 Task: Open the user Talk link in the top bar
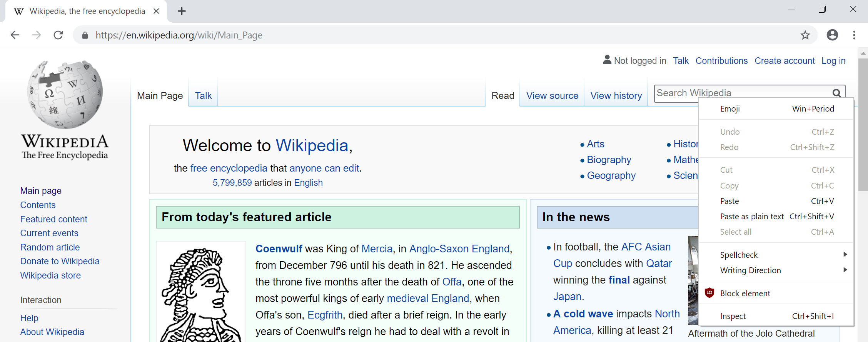[681, 61]
